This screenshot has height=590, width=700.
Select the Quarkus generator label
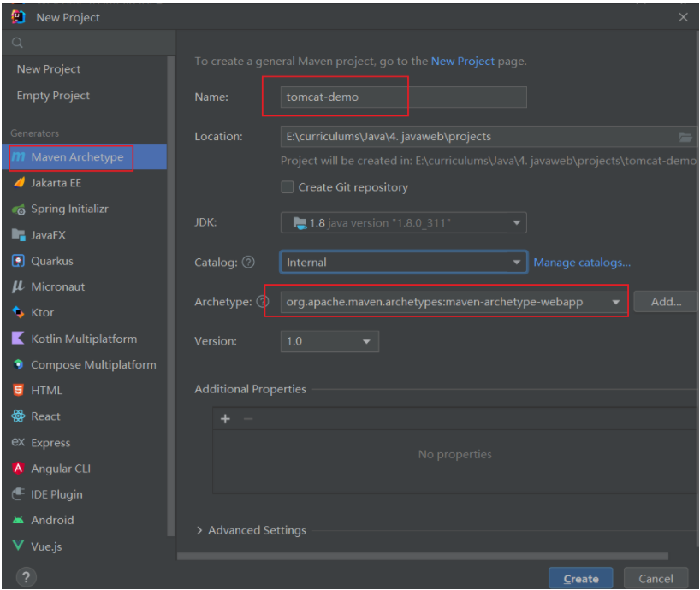(x=52, y=261)
